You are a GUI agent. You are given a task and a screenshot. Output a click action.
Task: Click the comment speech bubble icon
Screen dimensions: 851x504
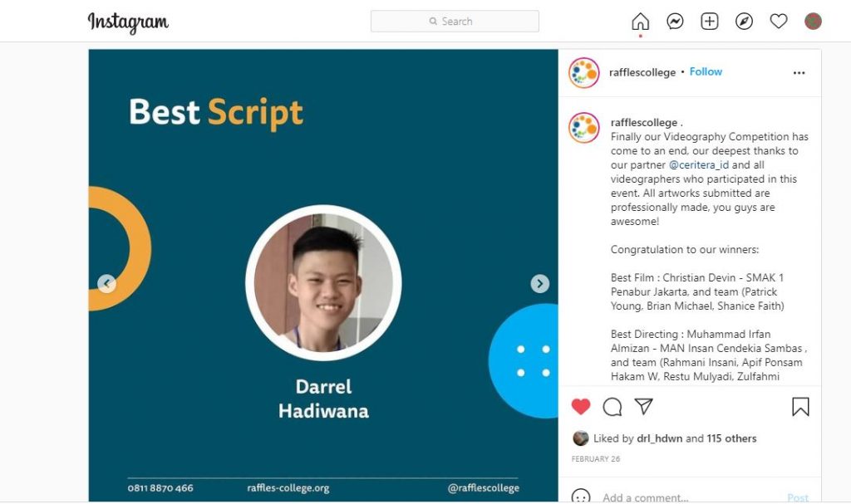pyautogui.click(x=612, y=407)
